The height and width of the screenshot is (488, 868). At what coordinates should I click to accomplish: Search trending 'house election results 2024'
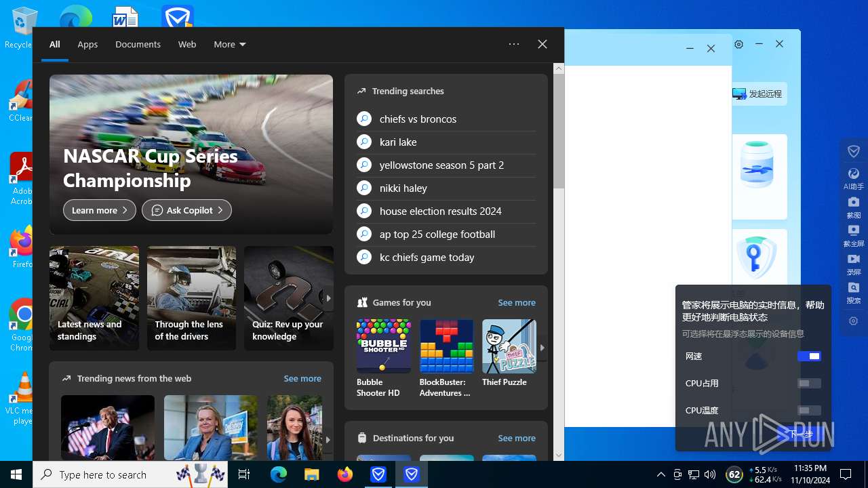[446, 211]
